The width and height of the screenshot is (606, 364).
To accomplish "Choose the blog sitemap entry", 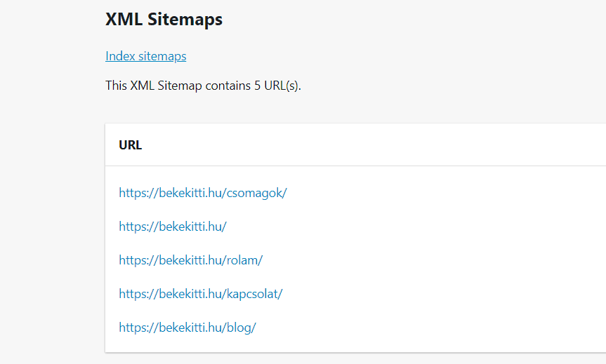I will click(x=187, y=328).
